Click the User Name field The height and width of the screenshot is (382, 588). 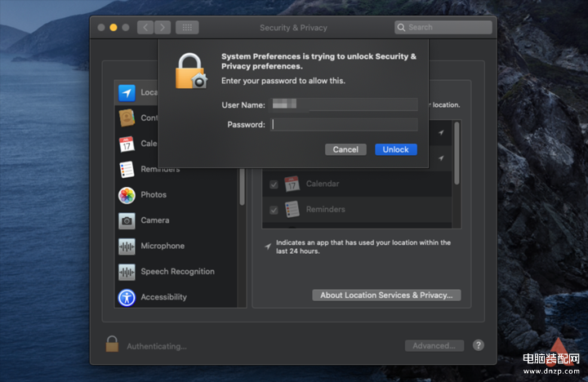344,104
